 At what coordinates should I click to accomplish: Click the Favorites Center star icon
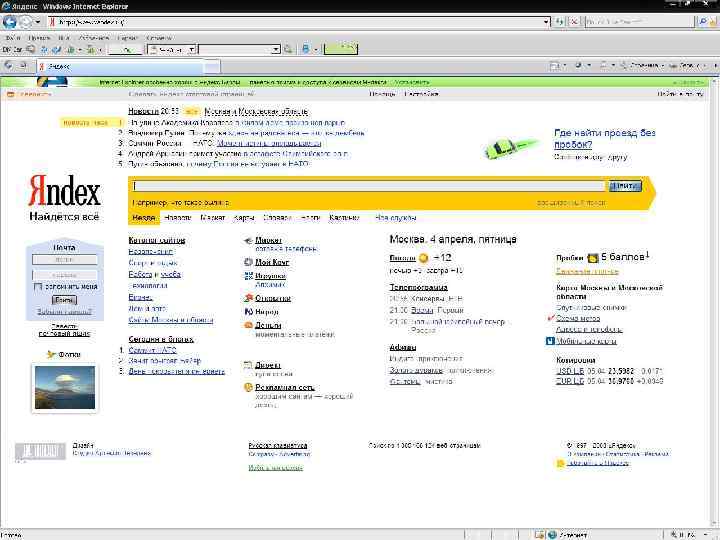point(9,66)
